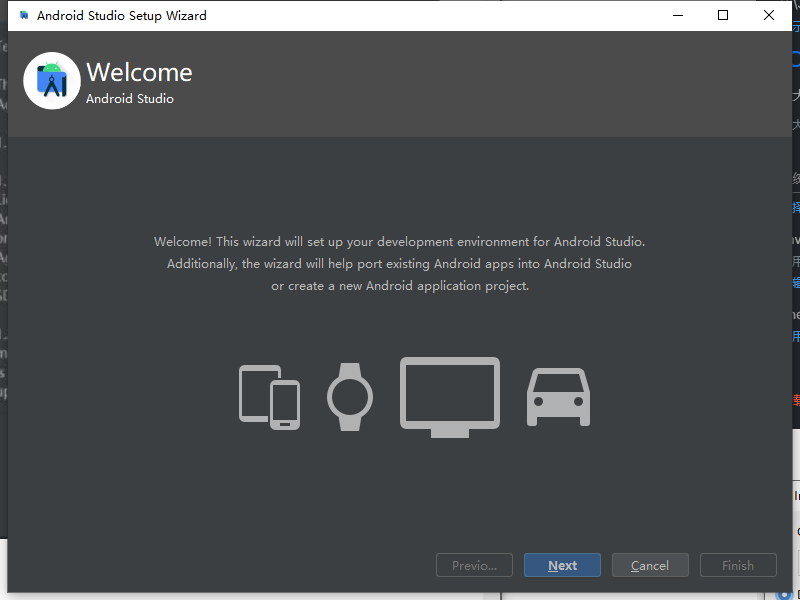Screen dimensions: 800x600
Task: Click the Android Auto car icon
Action: 559,397
